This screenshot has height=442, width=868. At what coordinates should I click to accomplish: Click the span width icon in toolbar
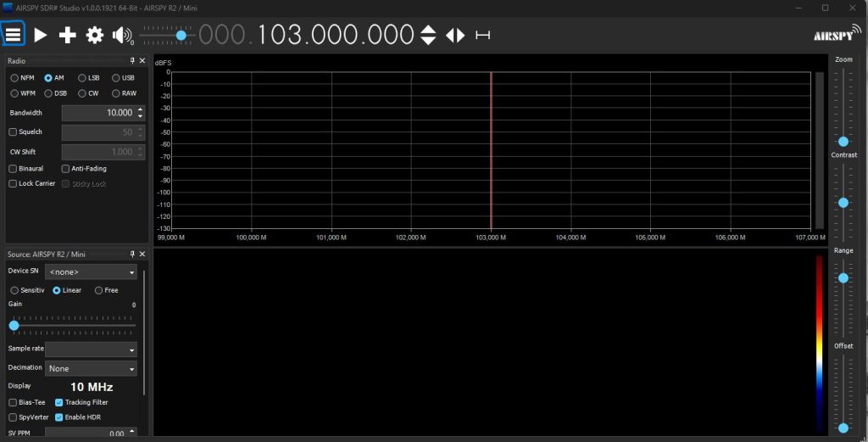[483, 35]
